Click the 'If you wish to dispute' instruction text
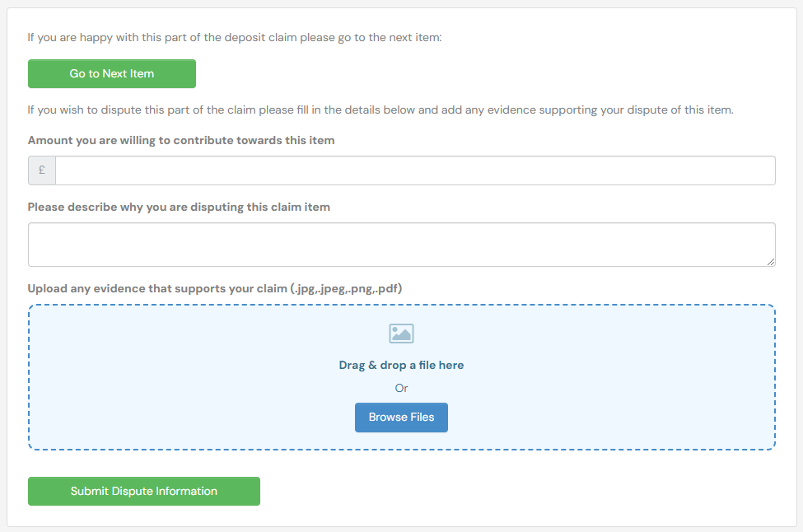This screenshot has height=532, width=803. pos(380,110)
